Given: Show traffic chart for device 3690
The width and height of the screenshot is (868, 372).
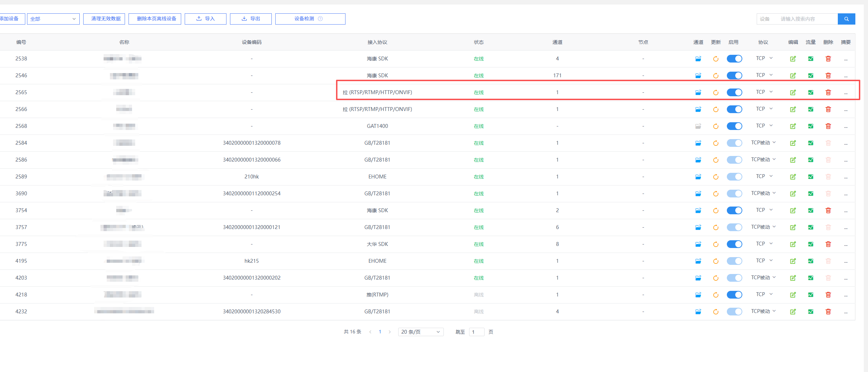Looking at the screenshot, I should [810, 194].
